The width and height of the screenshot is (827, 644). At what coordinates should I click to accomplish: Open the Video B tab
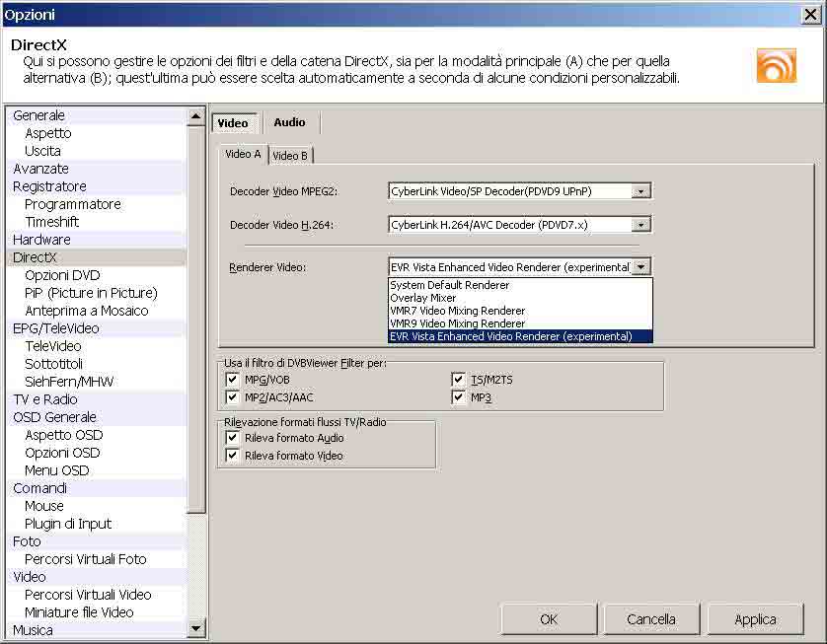290,156
